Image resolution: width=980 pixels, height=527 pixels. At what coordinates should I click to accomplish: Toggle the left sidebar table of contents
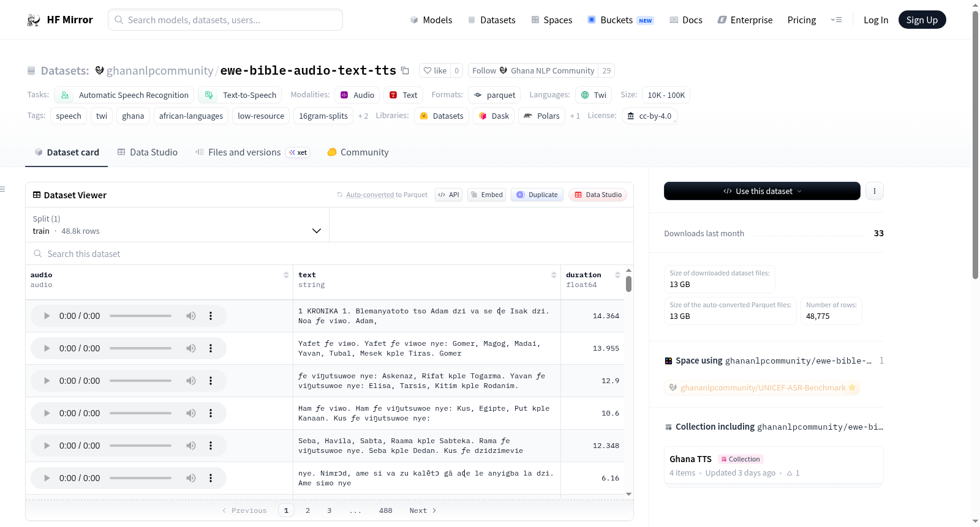tap(3, 189)
